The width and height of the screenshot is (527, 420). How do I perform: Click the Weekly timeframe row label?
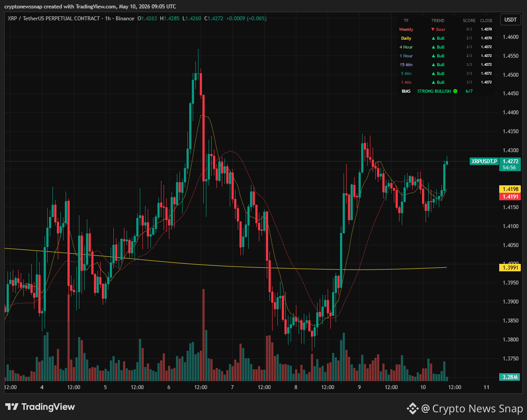coord(406,29)
